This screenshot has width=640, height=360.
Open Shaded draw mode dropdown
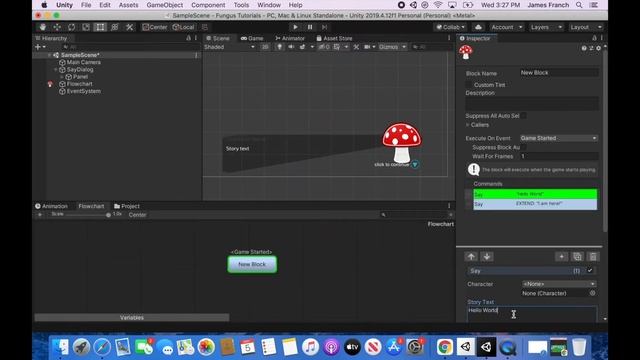point(229,47)
